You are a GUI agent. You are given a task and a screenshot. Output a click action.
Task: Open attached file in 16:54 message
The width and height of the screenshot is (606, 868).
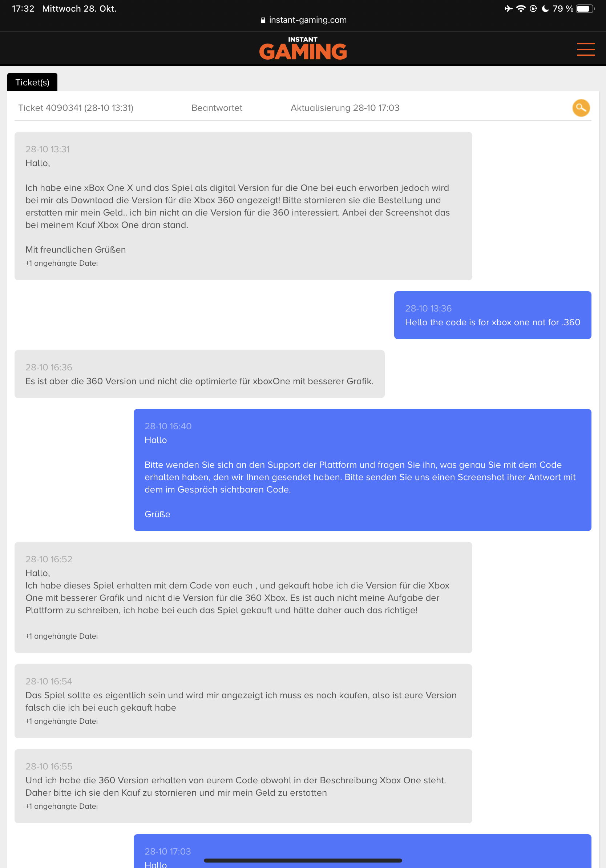(62, 721)
